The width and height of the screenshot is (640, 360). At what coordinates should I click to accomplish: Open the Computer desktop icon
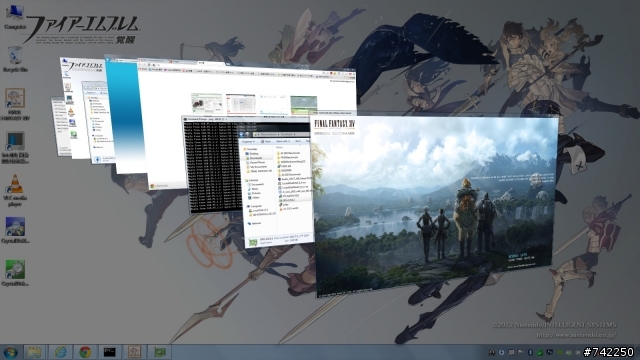[15, 16]
